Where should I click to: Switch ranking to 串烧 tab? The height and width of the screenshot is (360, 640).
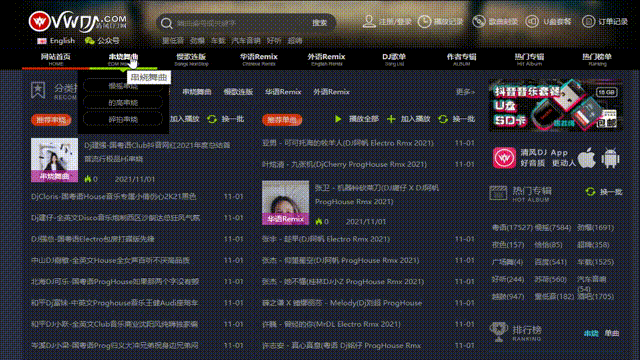click(591, 333)
